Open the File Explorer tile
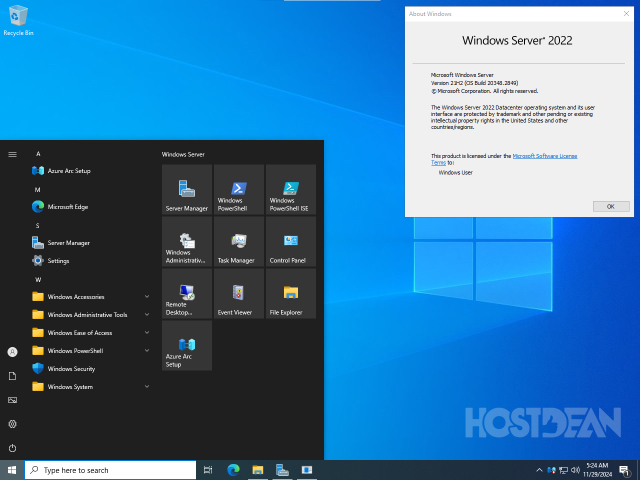640x480 pixels. point(291,293)
